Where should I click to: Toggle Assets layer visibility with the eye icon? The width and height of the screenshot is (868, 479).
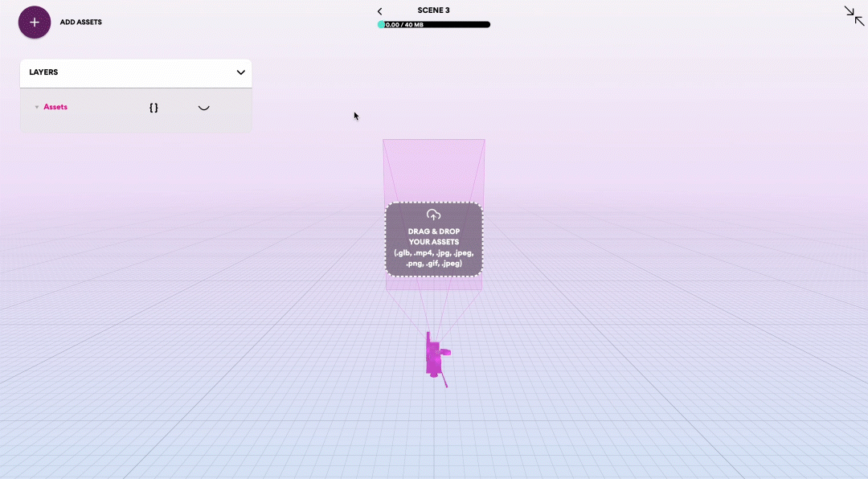[204, 108]
